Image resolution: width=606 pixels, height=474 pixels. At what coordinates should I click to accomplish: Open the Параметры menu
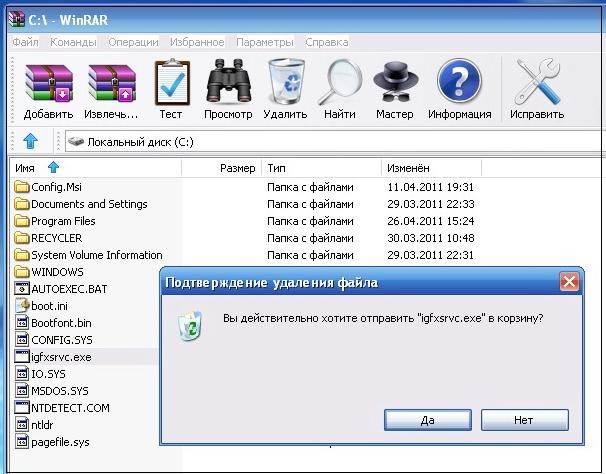point(265,42)
